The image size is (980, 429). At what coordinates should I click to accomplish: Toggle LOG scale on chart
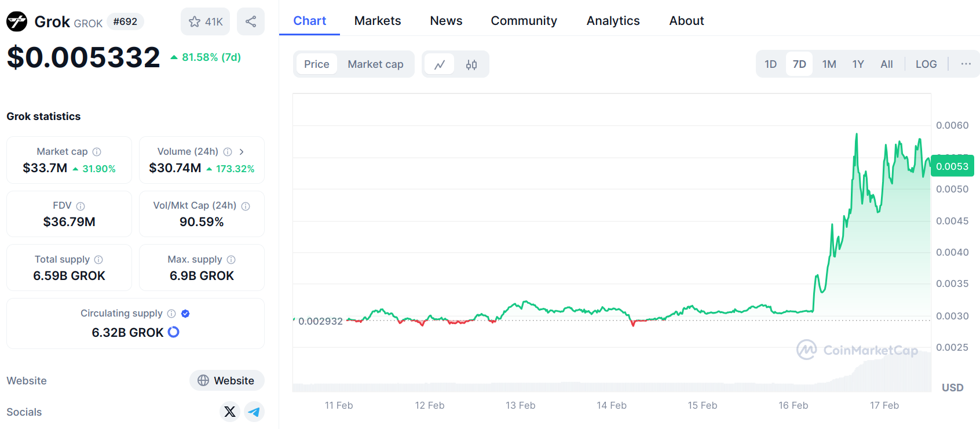tap(926, 64)
